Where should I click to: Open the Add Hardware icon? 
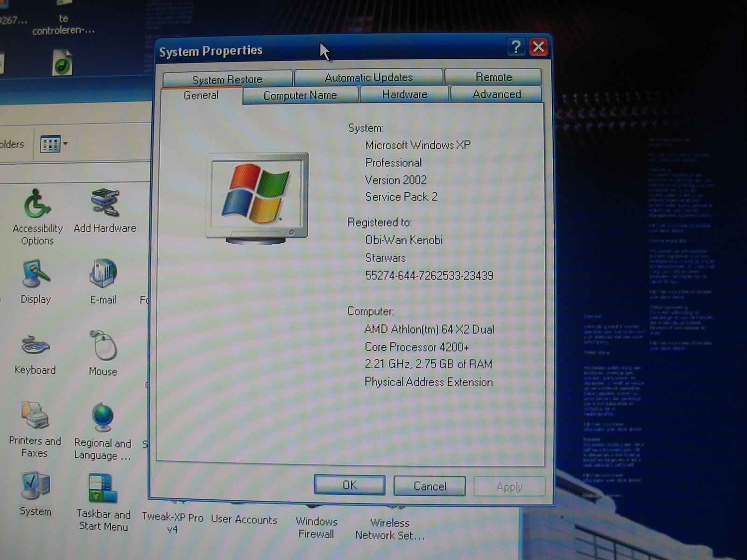pyautogui.click(x=105, y=203)
